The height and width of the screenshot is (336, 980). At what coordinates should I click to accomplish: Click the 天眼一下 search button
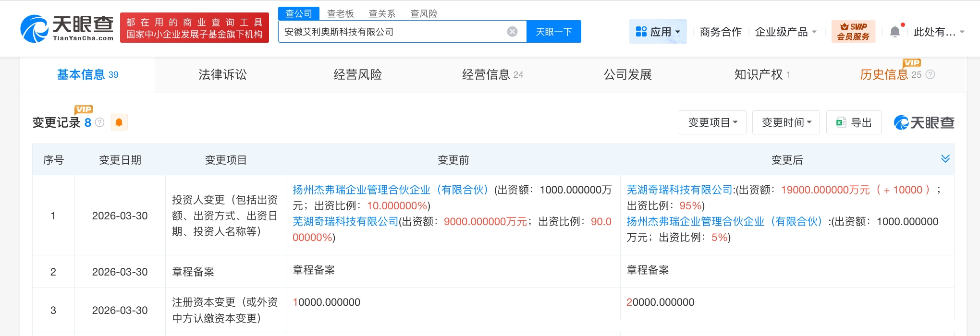click(x=553, y=32)
